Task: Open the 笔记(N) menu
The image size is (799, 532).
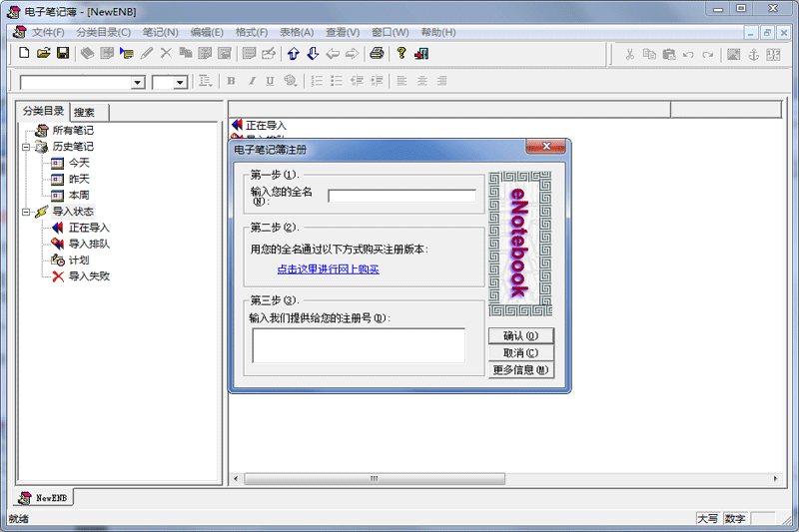Action: coord(161,33)
